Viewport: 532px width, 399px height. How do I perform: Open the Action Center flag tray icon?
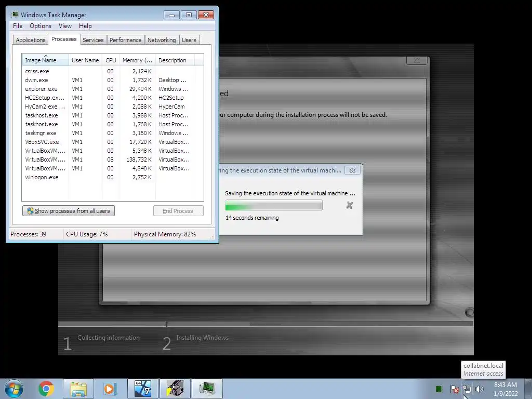454,389
